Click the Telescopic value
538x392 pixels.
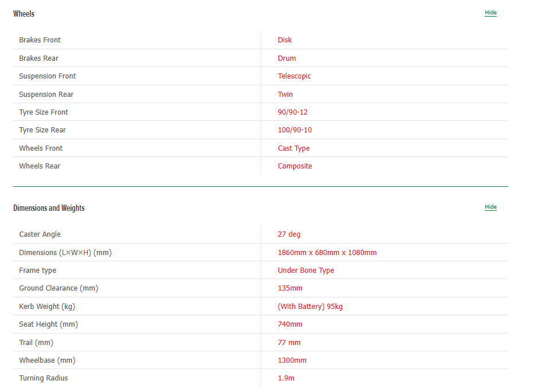click(x=294, y=76)
